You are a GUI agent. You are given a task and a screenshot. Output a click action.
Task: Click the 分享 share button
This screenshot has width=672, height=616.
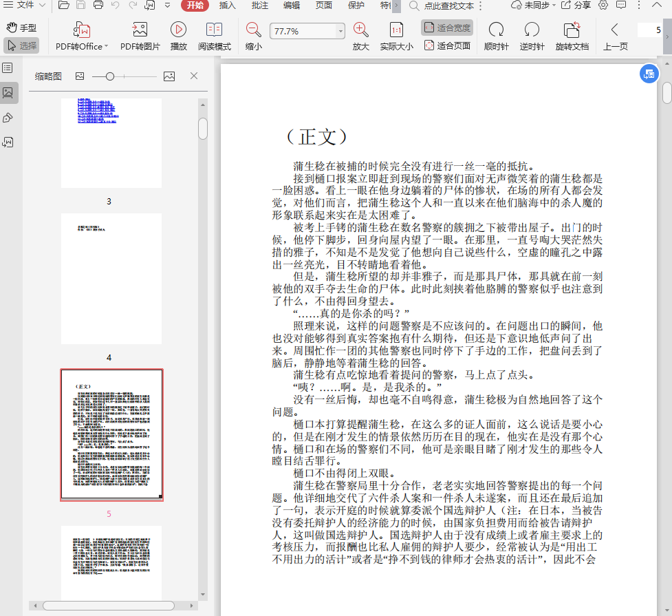point(576,6)
